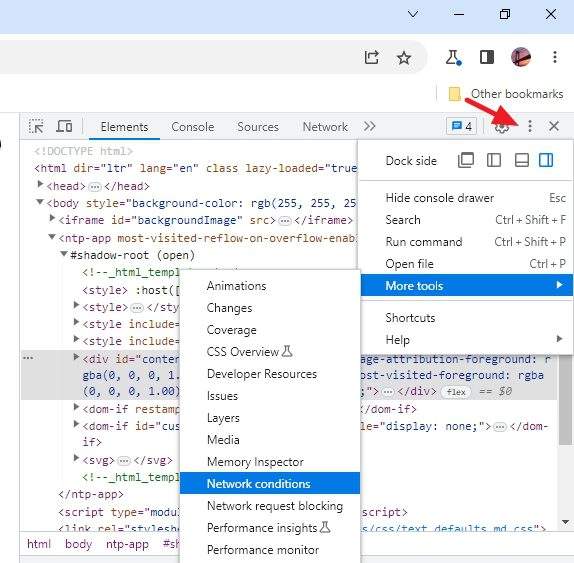This screenshot has width=574, height=563.
Task: Close the DevTools panel
Action: point(554,126)
